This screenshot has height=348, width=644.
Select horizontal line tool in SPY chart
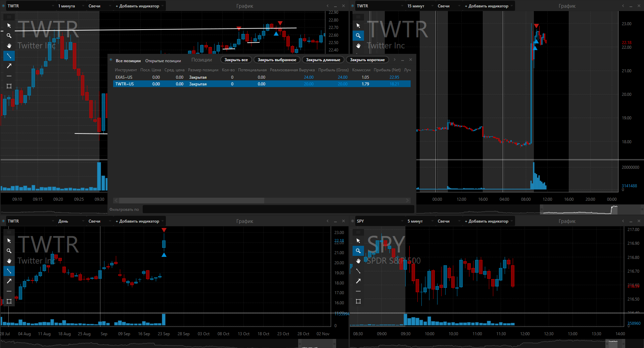(358, 291)
